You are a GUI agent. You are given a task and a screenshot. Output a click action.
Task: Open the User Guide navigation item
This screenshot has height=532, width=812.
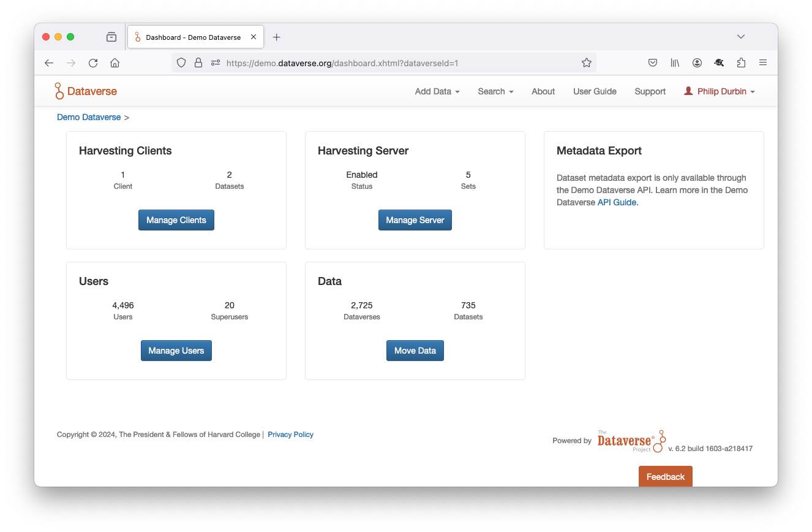[595, 91]
